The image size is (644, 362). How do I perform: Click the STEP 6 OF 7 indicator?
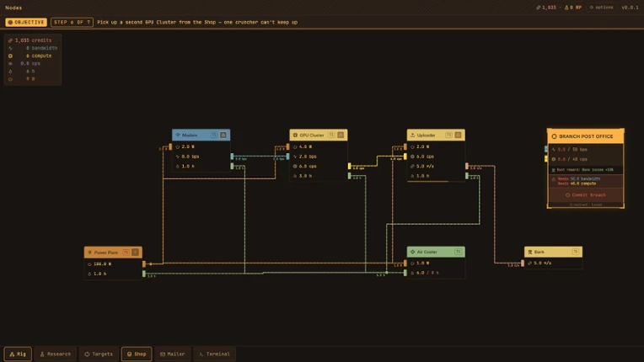pyautogui.click(x=72, y=22)
